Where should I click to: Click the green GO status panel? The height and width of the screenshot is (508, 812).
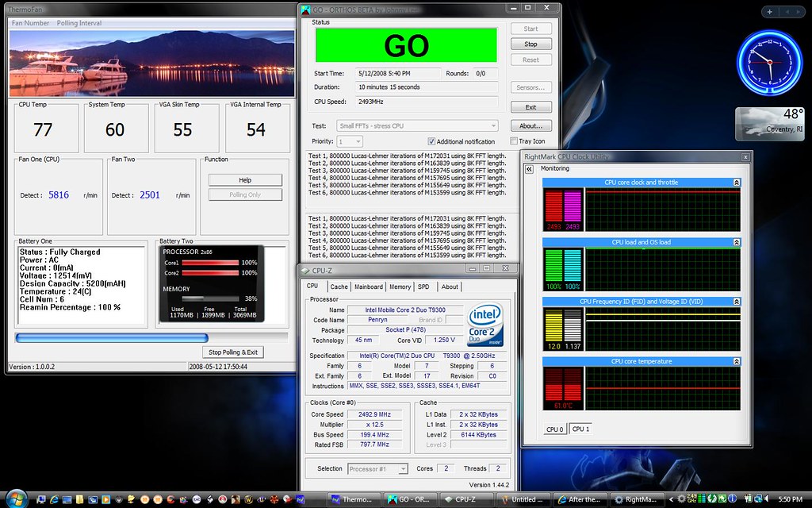[x=406, y=45]
